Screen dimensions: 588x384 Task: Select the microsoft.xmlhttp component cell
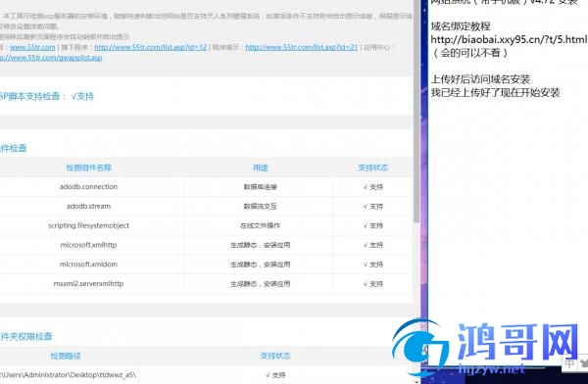pyautogui.click(x=88, y=245)
